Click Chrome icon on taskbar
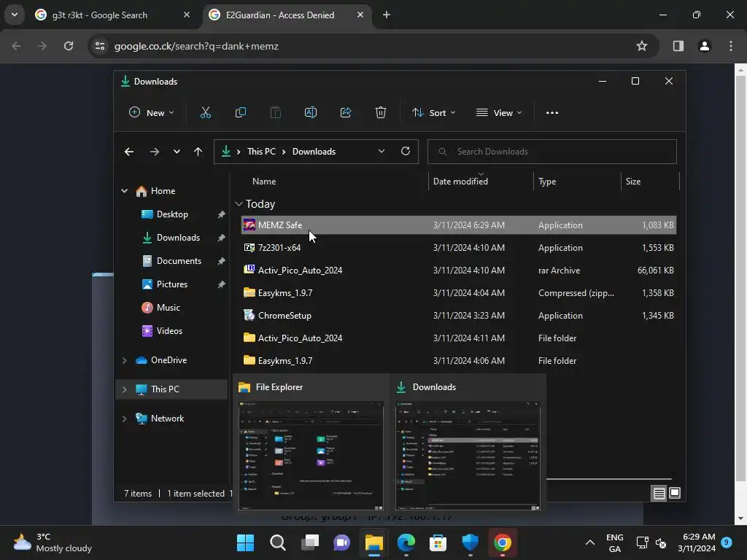 pos(502,542)
